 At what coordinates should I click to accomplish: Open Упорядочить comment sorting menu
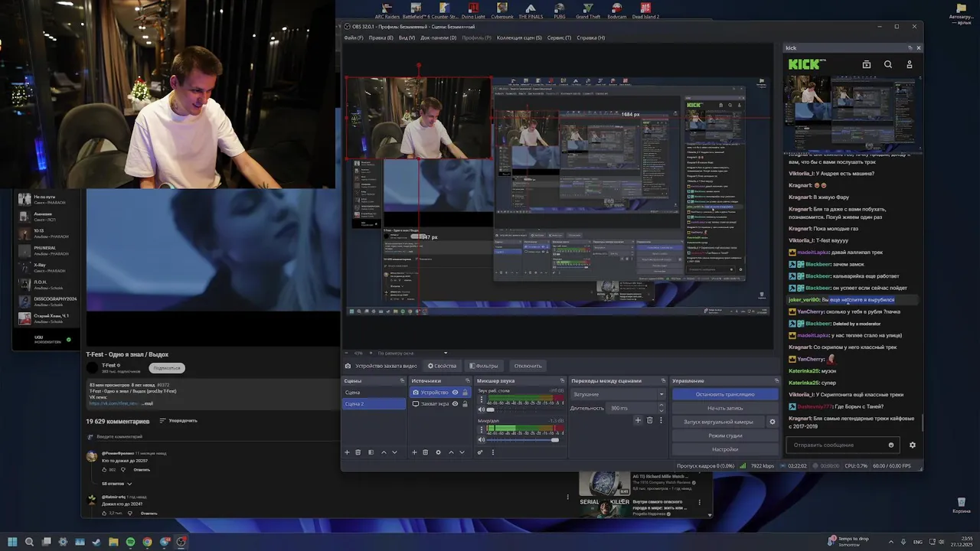pyautogui.click(x=178, y=421)
